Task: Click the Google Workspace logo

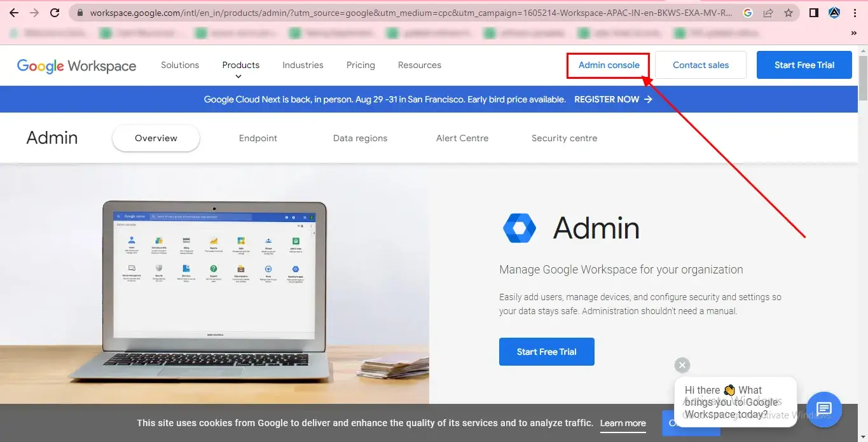Action: [76, 66]
